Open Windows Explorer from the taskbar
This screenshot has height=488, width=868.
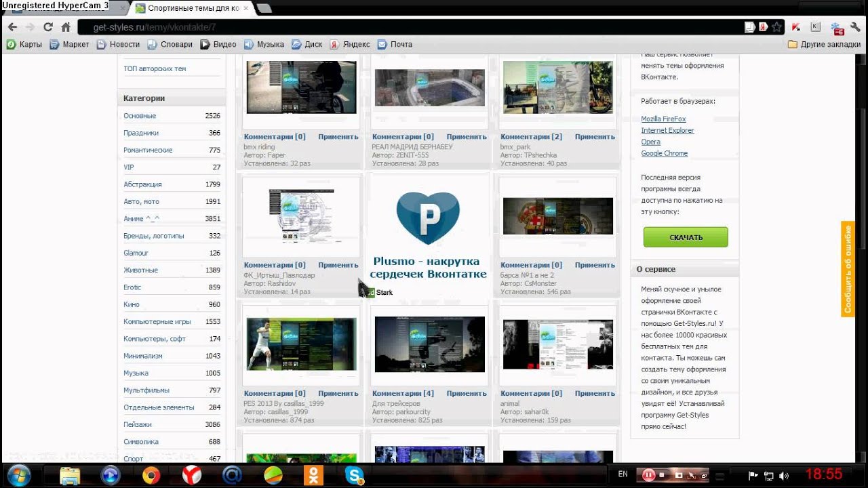(x=70, y=475)
